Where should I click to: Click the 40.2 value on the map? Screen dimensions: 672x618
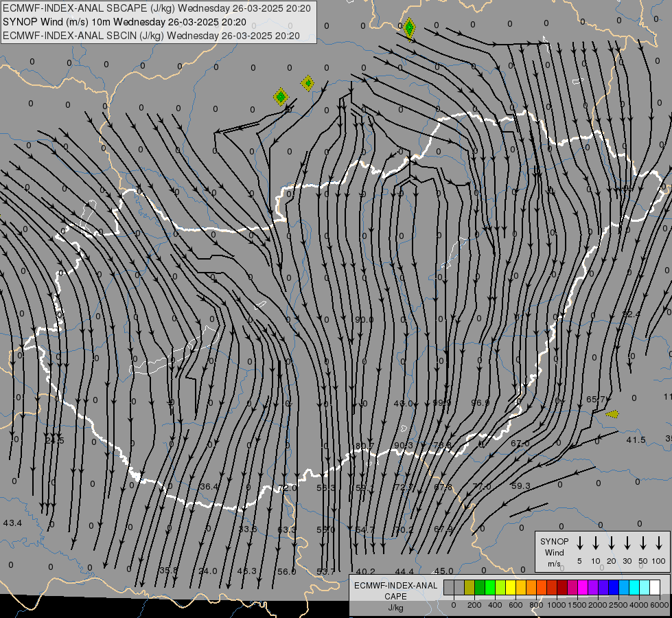(x=365, y=571)
